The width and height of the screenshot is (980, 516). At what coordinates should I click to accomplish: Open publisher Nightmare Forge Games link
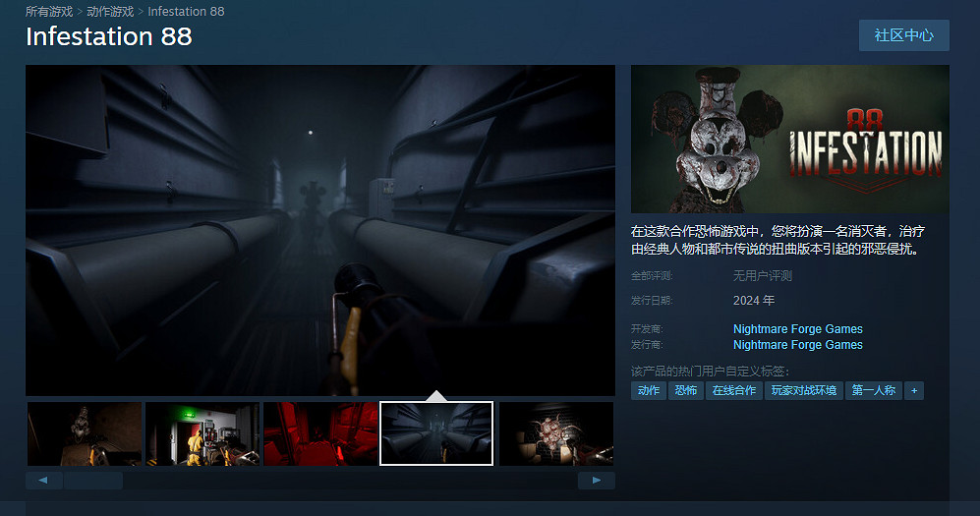[797, 345]
